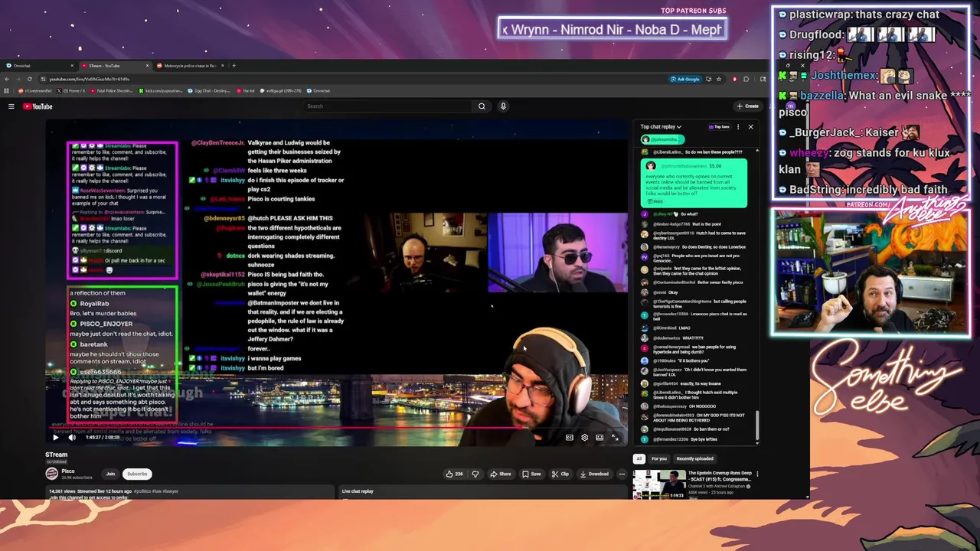Share the video
Image resolution: width=980 pixels, height=551 pixels.
(501, 474)
